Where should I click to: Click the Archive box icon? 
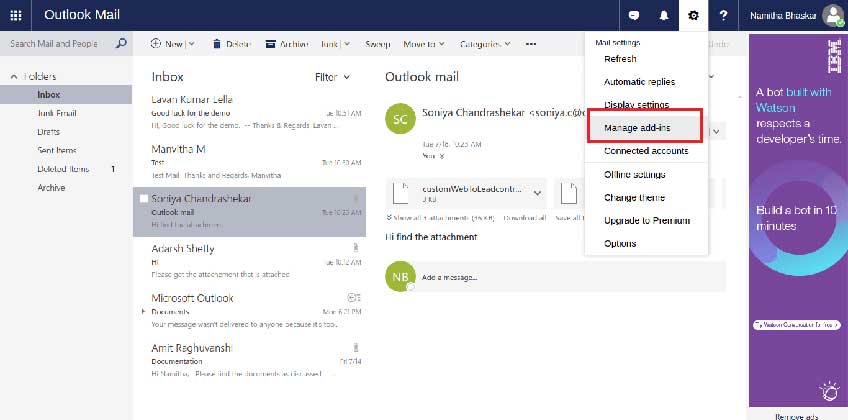click(x=270, y=44)
